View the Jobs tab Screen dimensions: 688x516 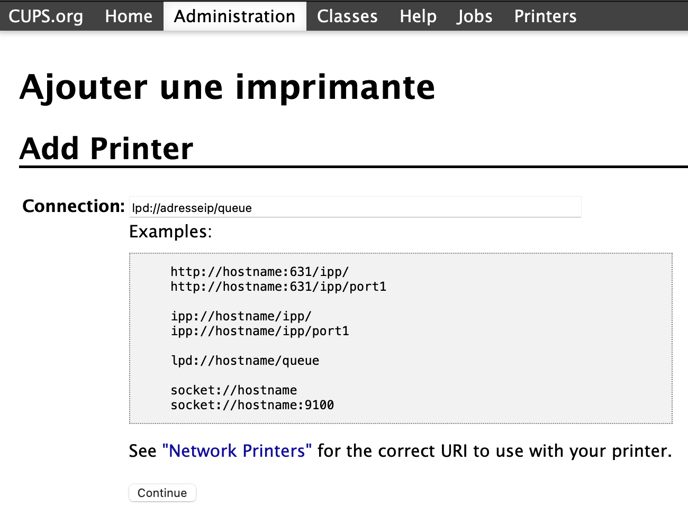click(x=475, y=16)
